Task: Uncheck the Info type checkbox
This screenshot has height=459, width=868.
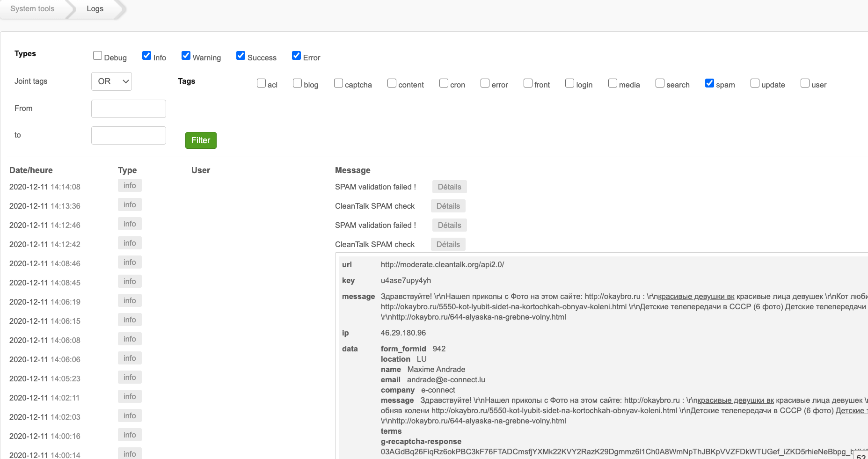Action: pyautogui.click(x=146, y=56)
